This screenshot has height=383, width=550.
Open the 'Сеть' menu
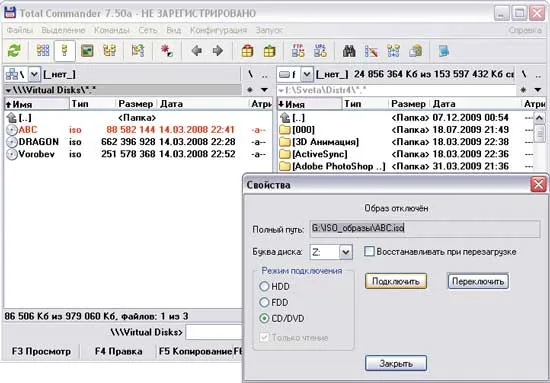[148, 30]
